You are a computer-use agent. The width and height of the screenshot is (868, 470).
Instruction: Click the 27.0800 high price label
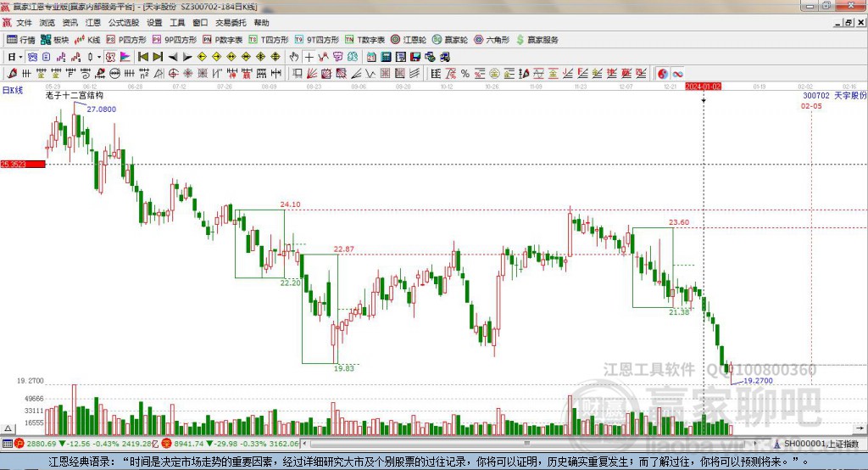pos(102,109)
